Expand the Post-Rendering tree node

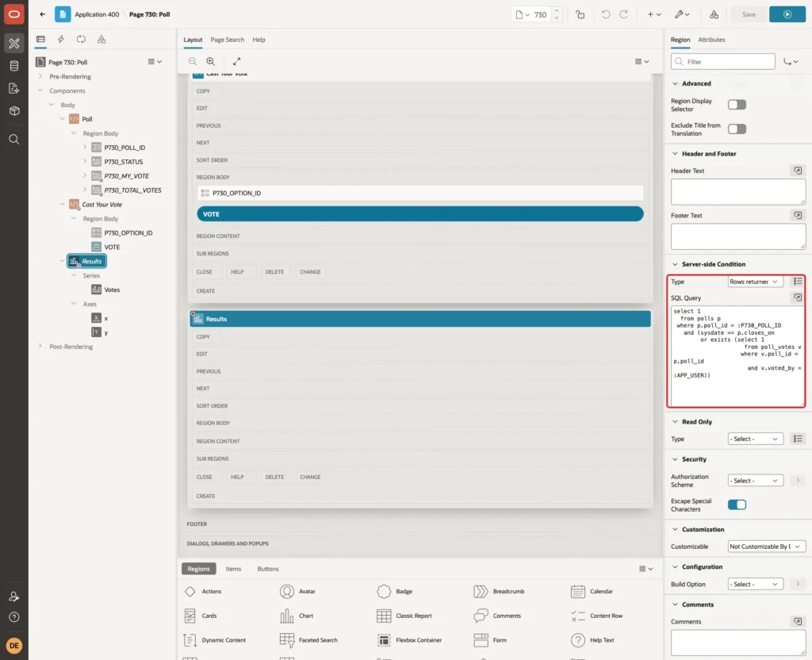(x=40, y=346)
